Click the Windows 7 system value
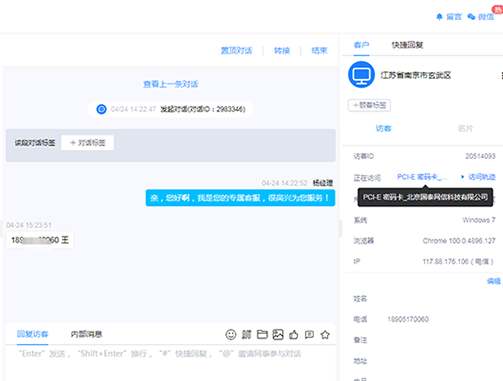 (x=479, y=220)
